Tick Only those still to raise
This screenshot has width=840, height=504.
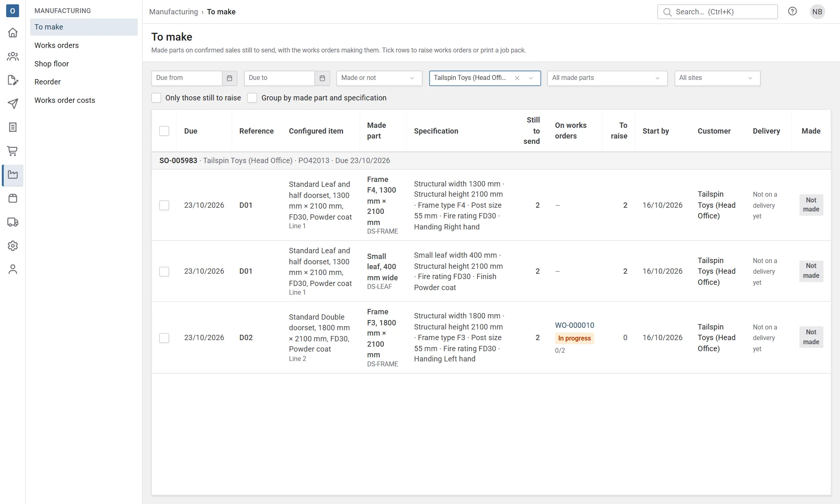pos(156,98)
